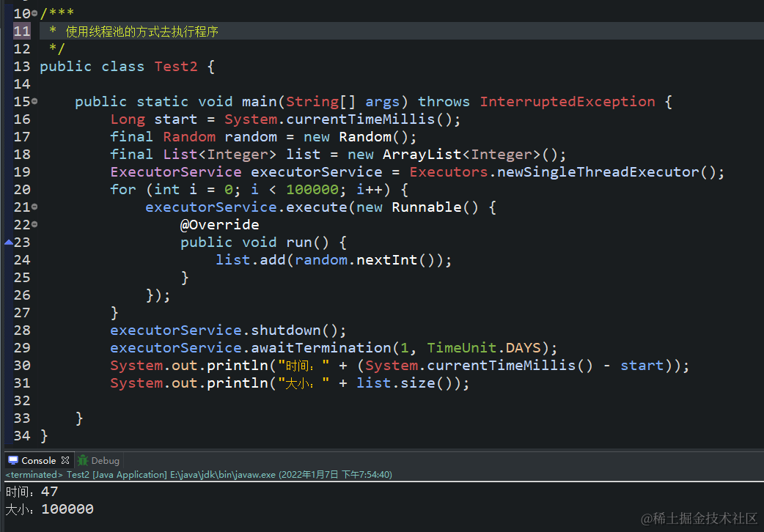Viewport: 764px width, 532px height.
Task: Click the comment end '*/' on line 12
Action: pos(57,48)
